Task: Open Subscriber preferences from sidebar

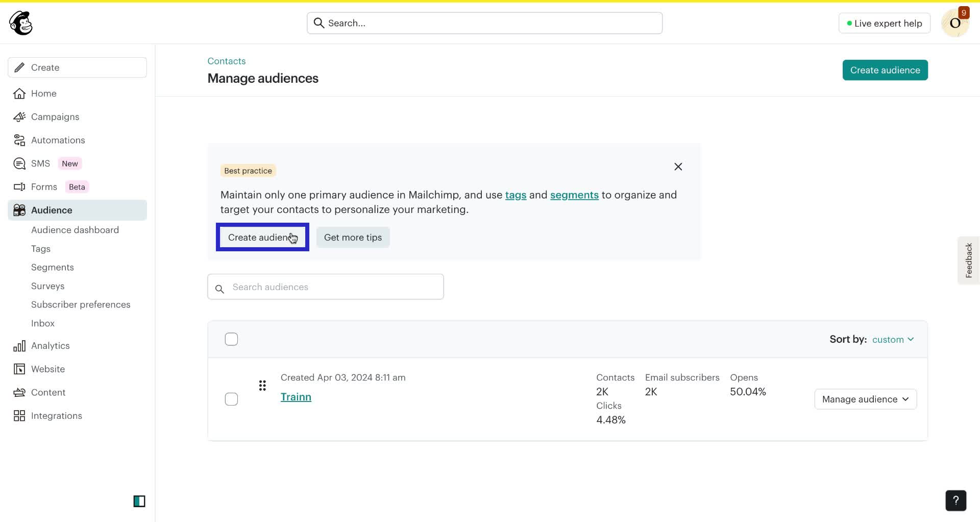Action: coord(80,304)
